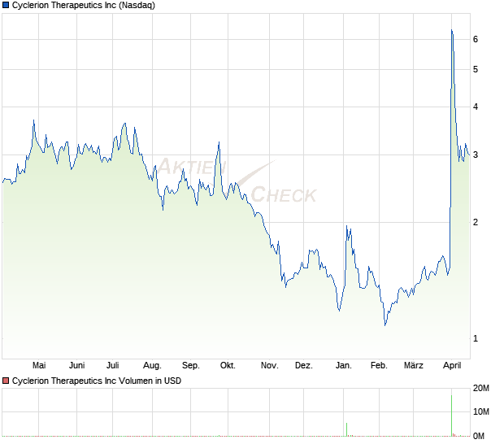Click the März month label
This screenshot has height=444, width=504.
(414, 366)
